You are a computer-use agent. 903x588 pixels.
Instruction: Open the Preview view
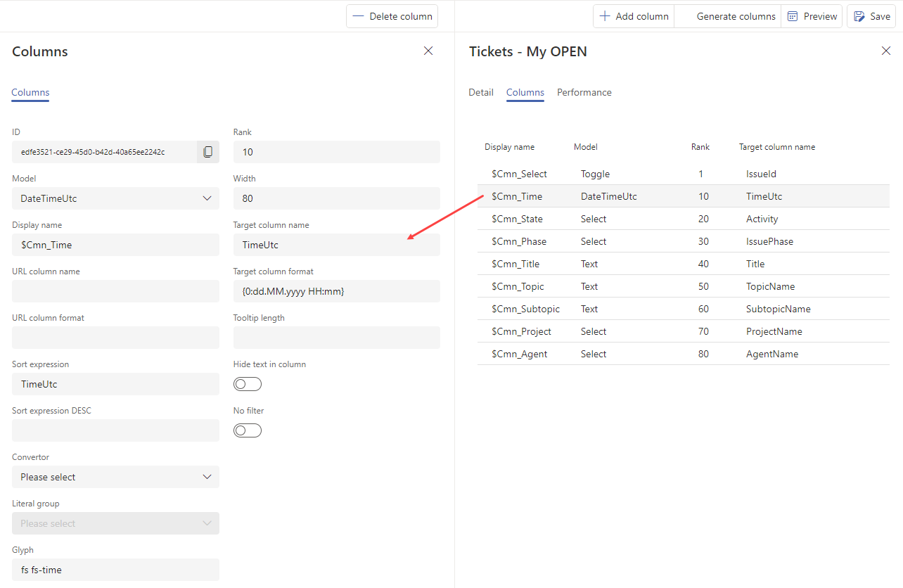click(x=812, y=16)
